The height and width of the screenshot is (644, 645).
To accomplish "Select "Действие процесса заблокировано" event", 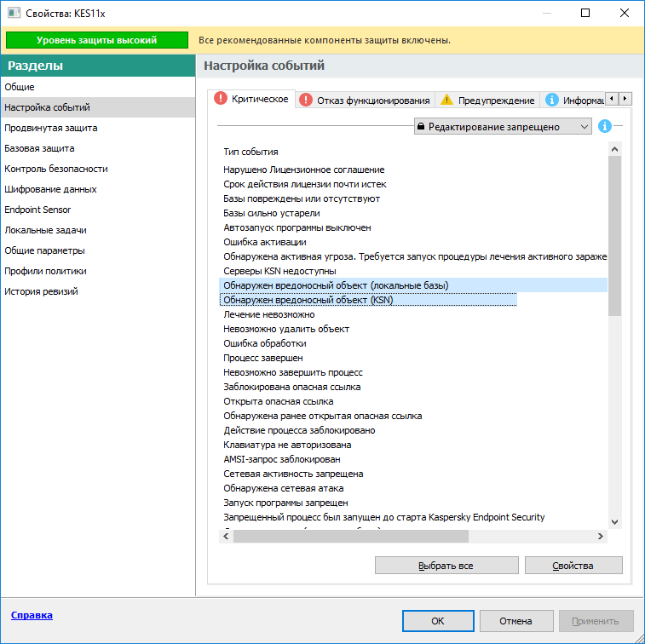I will pos(413,430).
